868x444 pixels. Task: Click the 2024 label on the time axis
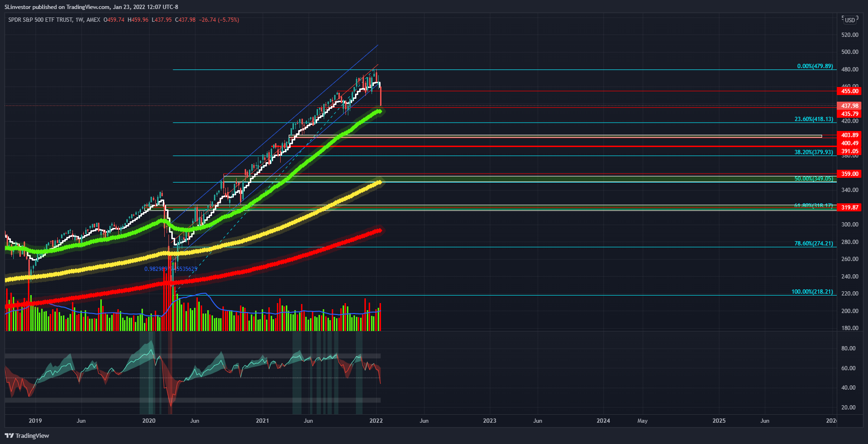tap(603, 421)
